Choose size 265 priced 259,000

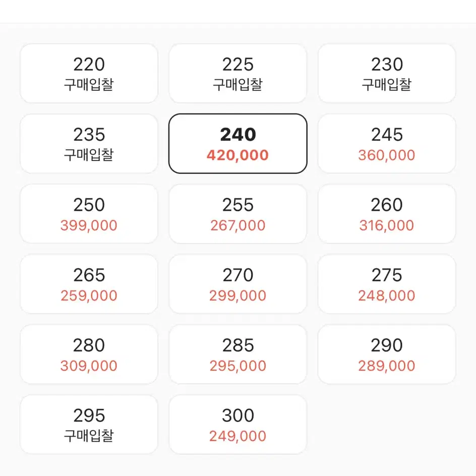pos(89,284)
